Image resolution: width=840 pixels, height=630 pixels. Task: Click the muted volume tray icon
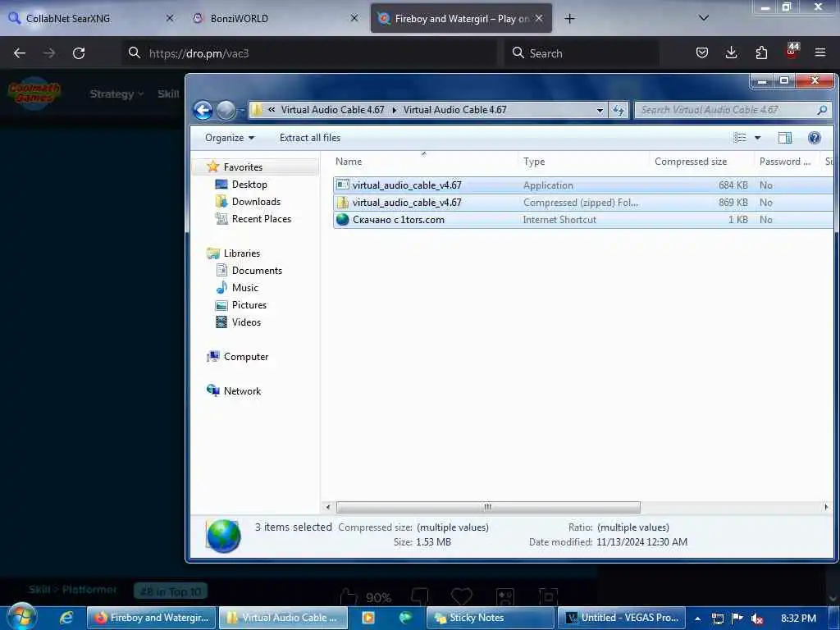coord(757,619)
